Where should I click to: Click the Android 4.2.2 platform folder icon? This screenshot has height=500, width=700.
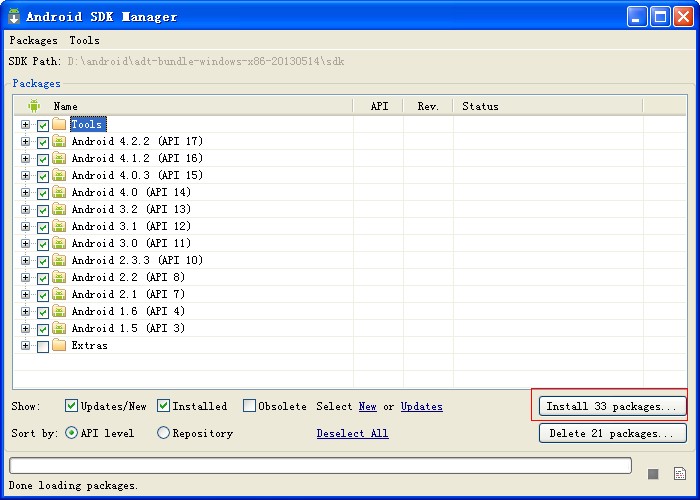tap(59, 141)
